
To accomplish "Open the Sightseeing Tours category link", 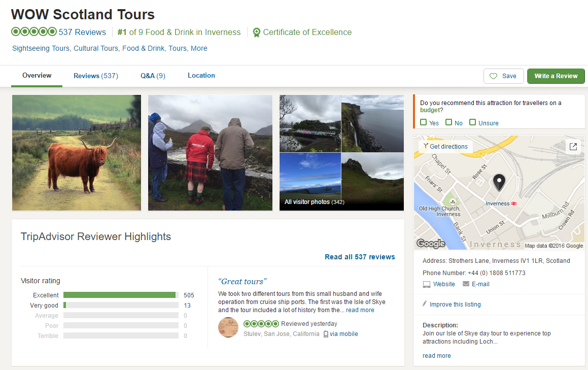I will [41, 48].
